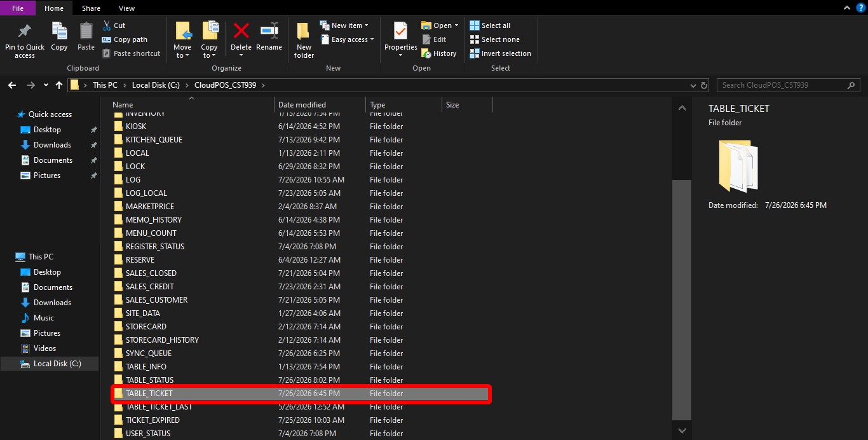This screenshot has width=868, height=440.
Task: Click the search magnifier icon
Action: pos(852,85)
